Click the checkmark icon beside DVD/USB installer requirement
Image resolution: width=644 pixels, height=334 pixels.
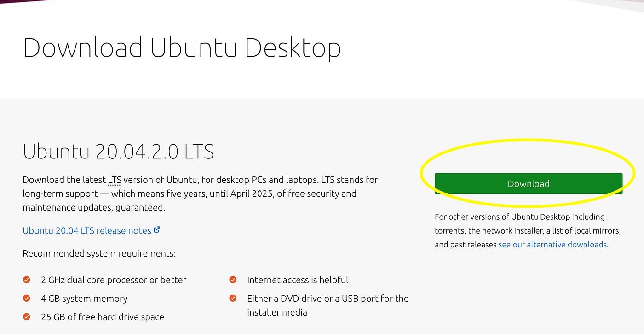(232, 298)
